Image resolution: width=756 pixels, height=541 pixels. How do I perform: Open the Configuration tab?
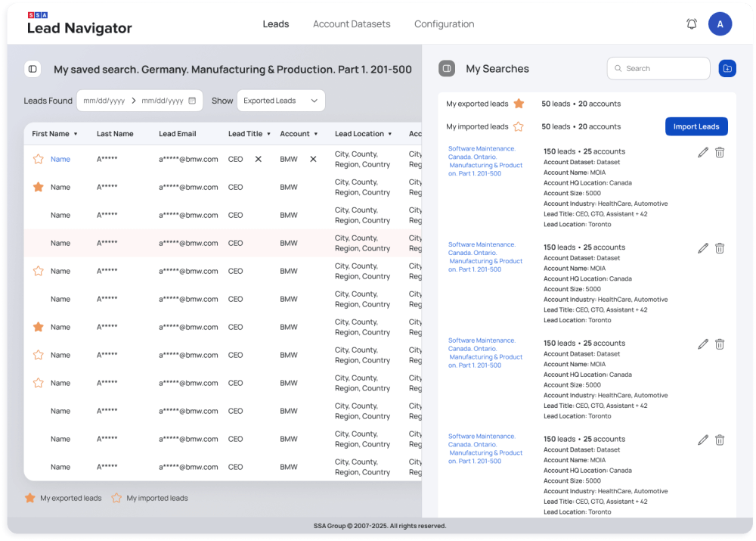tap(444, 23)
